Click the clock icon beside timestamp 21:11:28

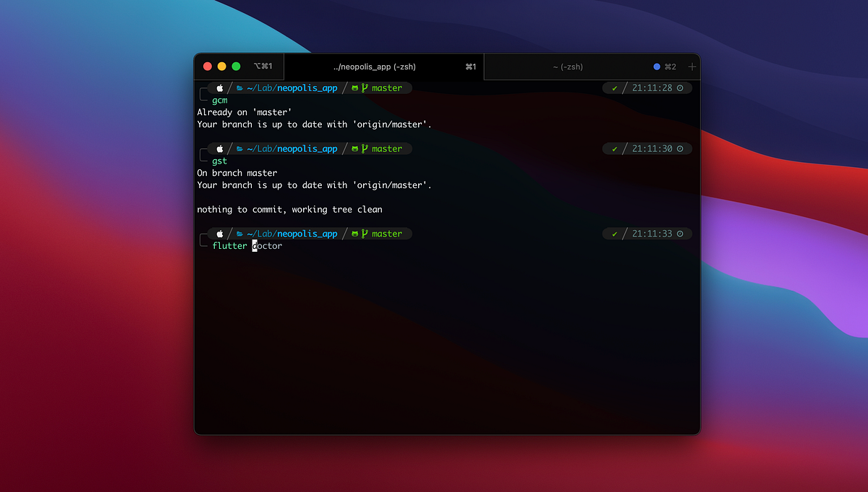(680, 88)
